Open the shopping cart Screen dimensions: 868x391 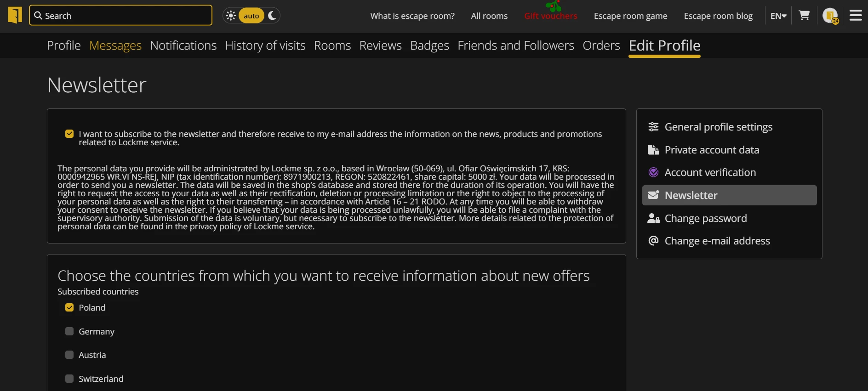click(x=804, y=16)
